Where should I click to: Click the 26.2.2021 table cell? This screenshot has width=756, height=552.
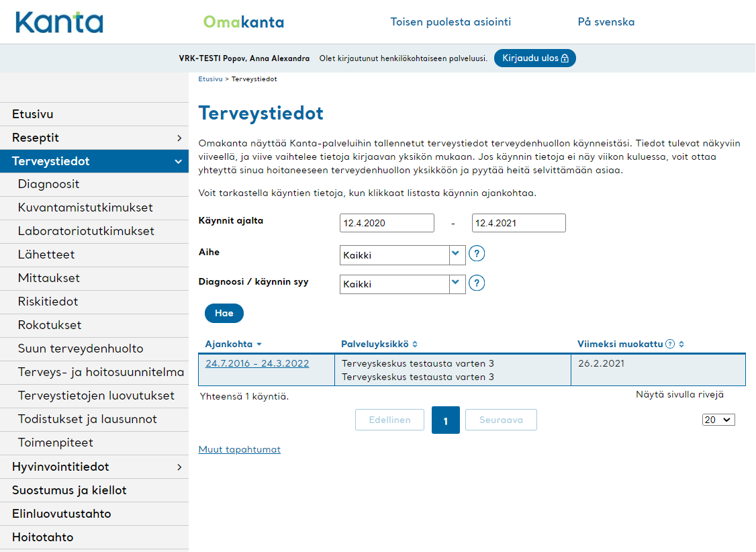pos(658,370)
